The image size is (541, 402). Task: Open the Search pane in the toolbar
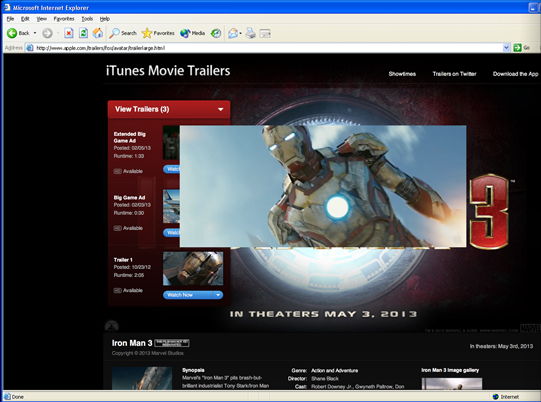(x=123, y=33)
